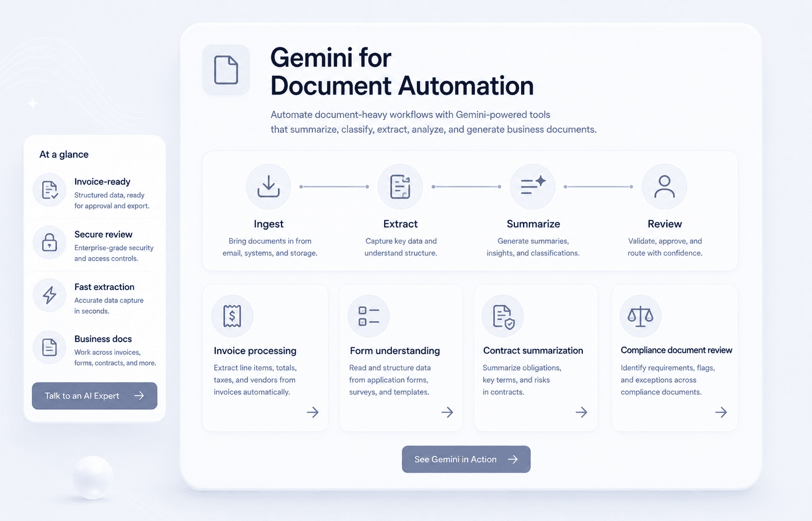Image resolution: width=812 pixels, height=521 pixels.
Task: Open Invoice processing card via its arrow
Action: pyautogui.click(x=313, y=412)
